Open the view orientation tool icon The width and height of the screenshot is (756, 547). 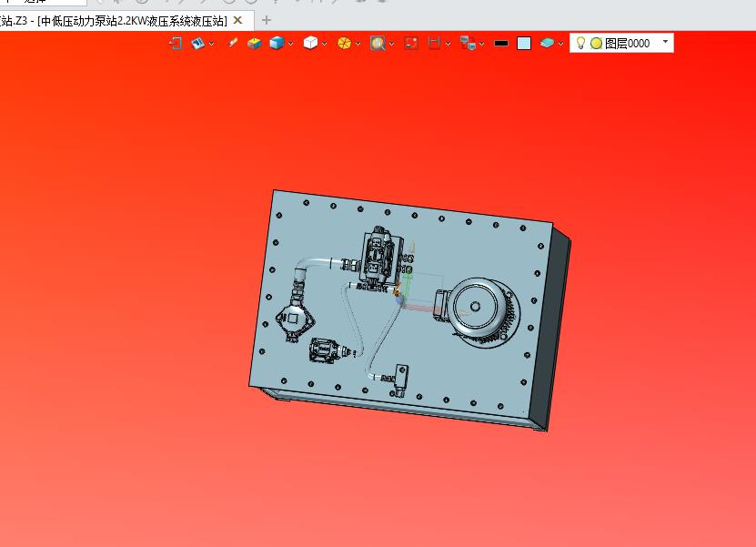tap(197, 44)
